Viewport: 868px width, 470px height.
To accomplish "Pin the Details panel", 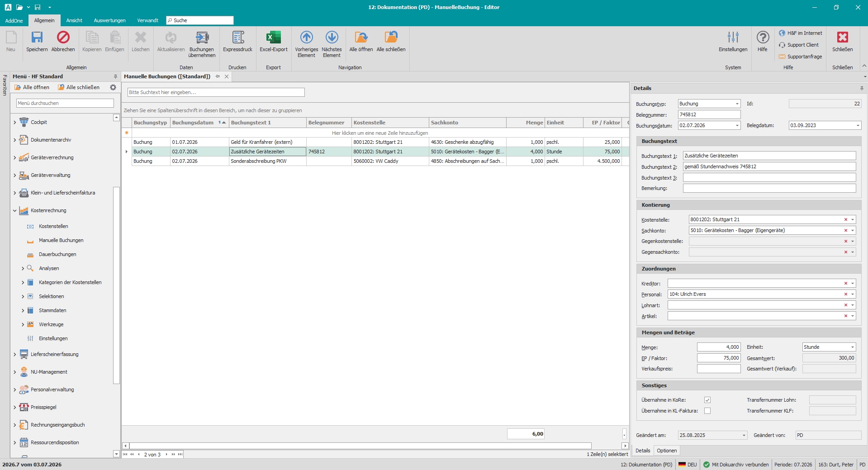I will pos(862,88).
